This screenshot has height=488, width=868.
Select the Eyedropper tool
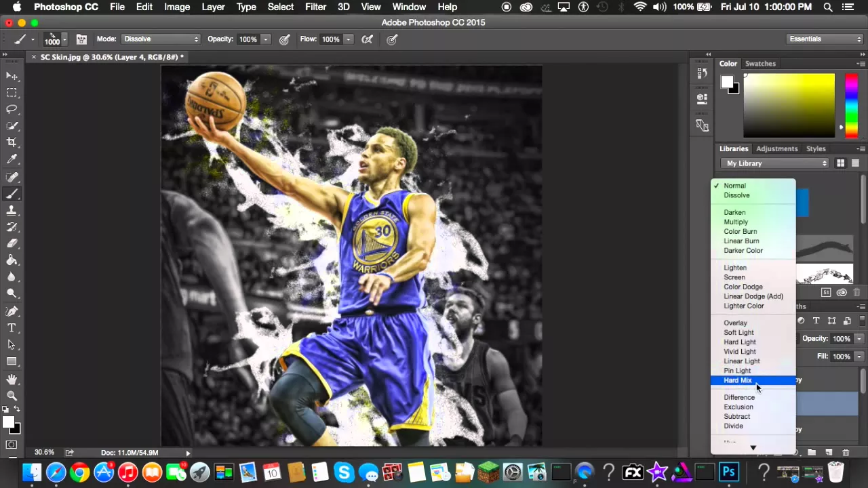pos(12,159)
